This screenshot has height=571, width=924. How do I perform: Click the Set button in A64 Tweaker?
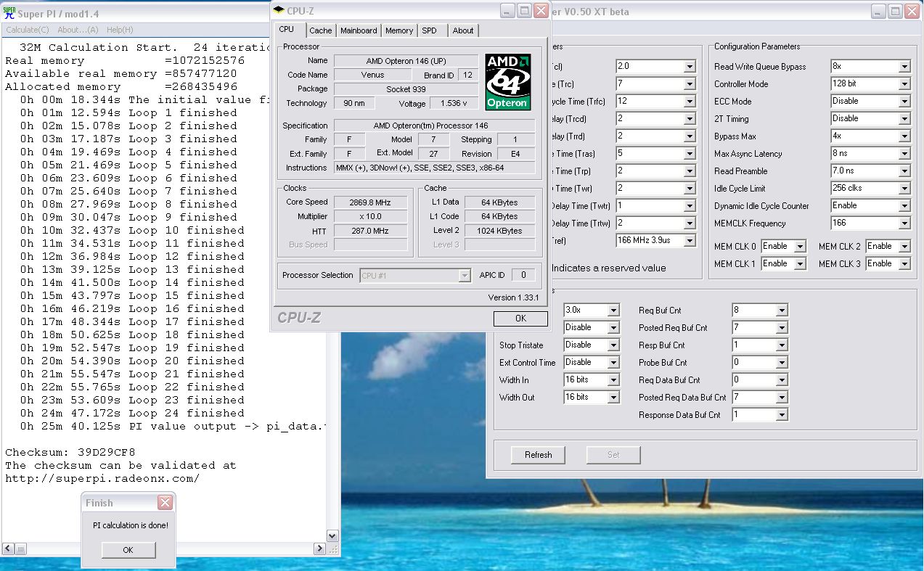click(x=613, y=455)
